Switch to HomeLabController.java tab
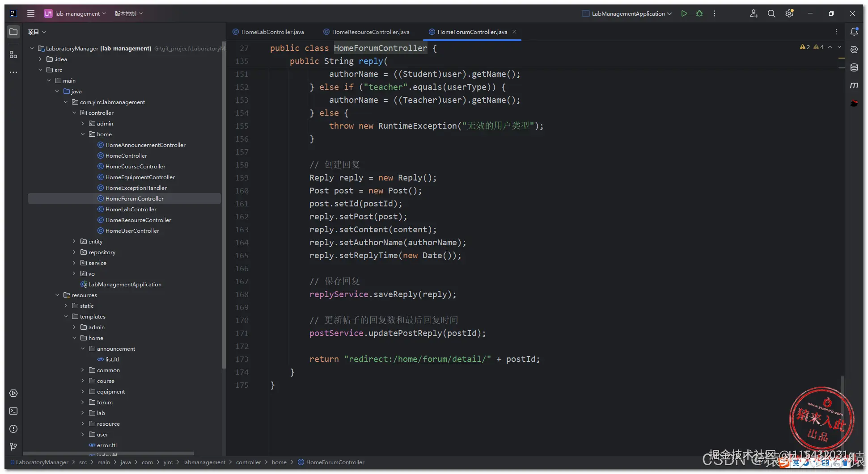 268,32
